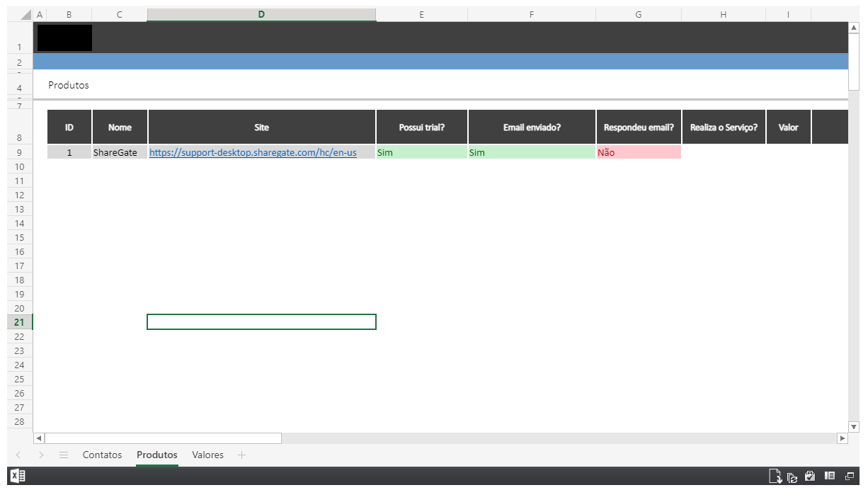
Task: Click horizontal scrollbar right arrow
Action: click(843, 438)
